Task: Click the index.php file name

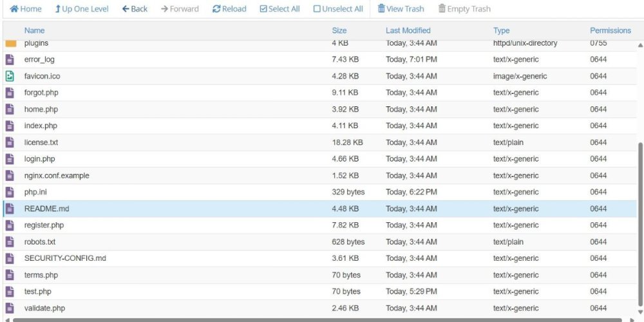Action: (41, 126)
